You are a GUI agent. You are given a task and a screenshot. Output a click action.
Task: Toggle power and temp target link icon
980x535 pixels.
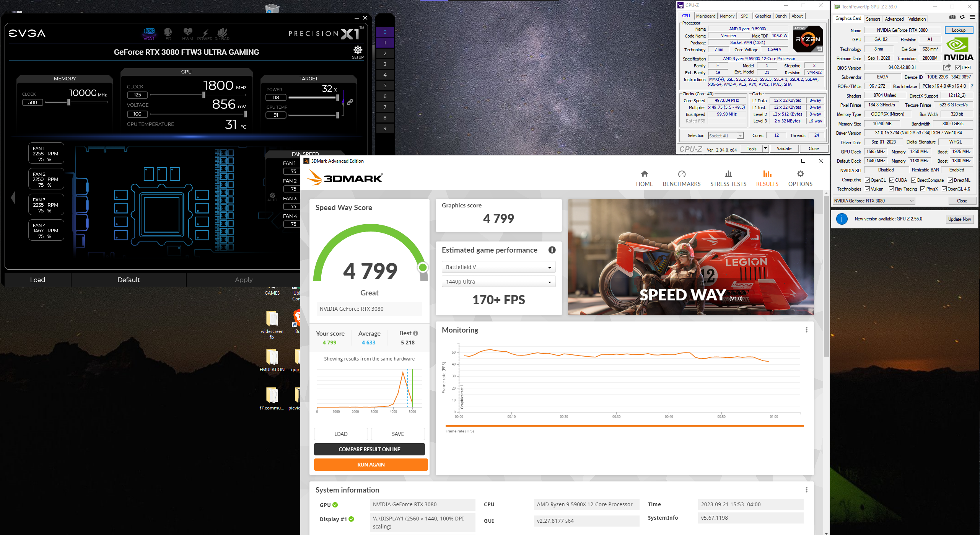[350, 102]
